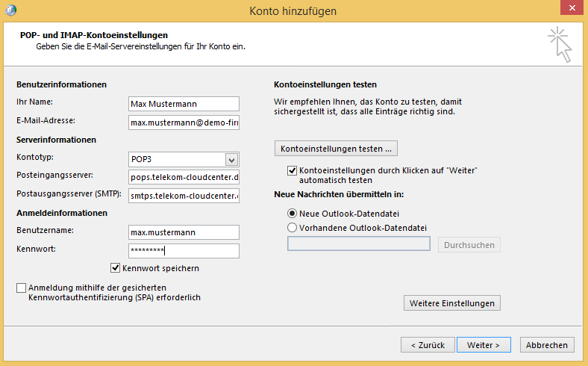Screen dimensions: 588x366
Task: Open Weitere Einstellungen
Action: tap(451, 303)
